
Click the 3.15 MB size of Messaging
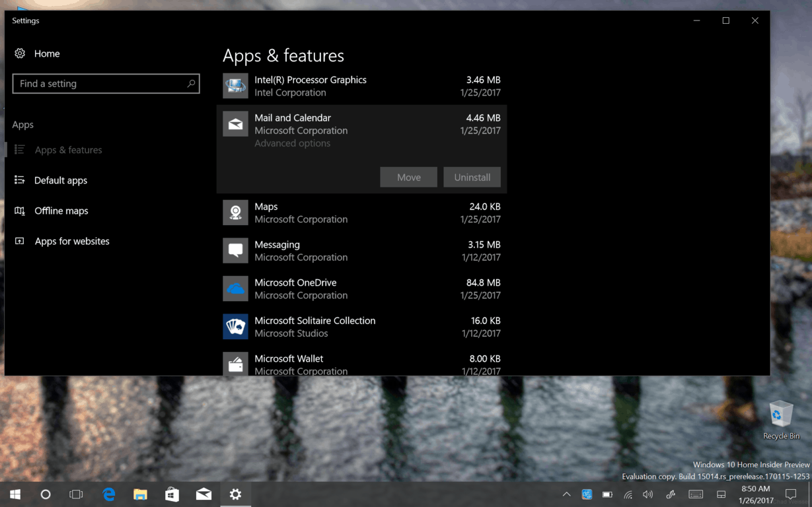tap(483, 244)
